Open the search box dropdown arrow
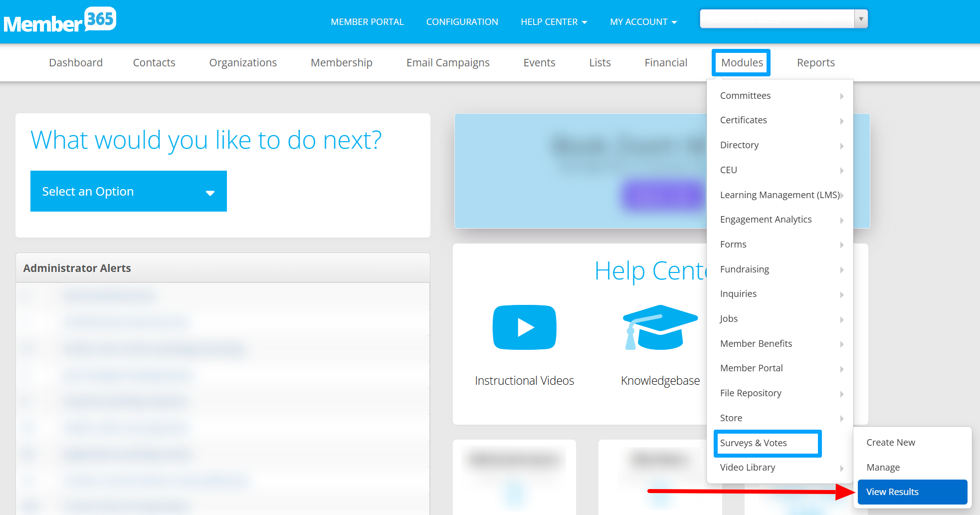 click(861, 19)
